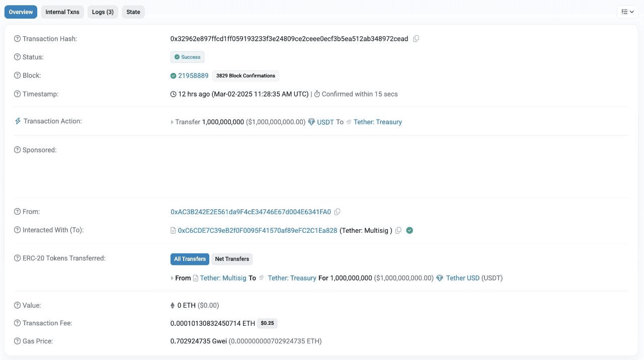This screenshot has width=644, height=360.
Task: Click the 3829 Block Confirmations badge
Action: [x=246, y=76]
